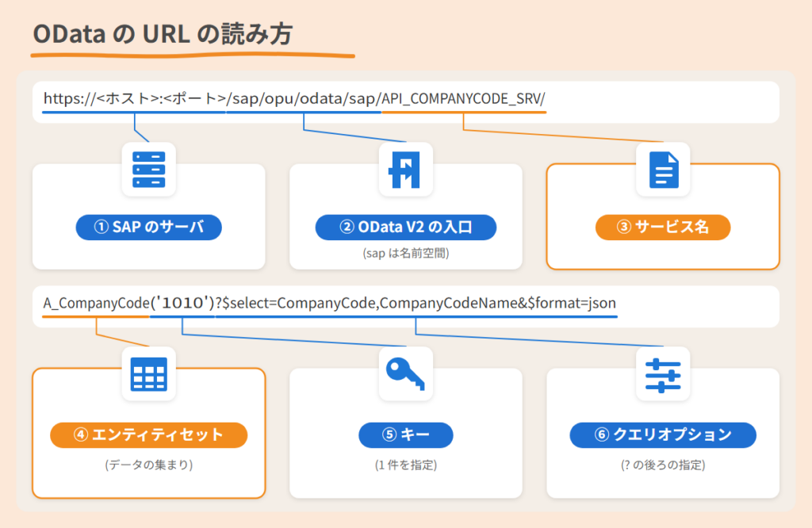Select the orange ④ エンティティセット label
Screen dimensions: 812x528
(x=148, y=434)
